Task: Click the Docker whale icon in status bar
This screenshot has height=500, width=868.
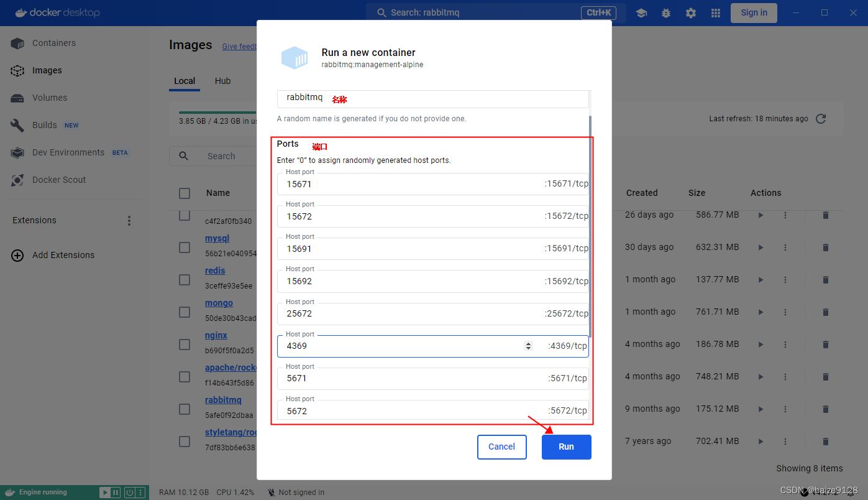Action: 9,492
